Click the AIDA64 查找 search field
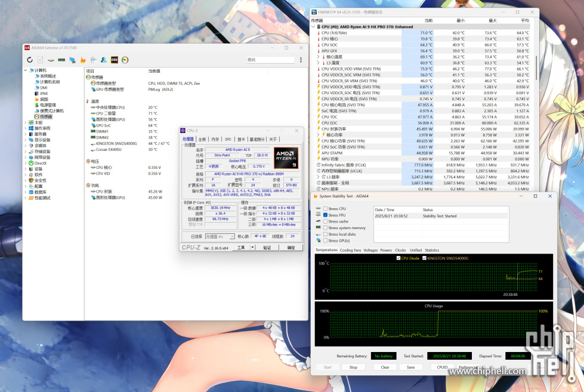Screen dimensions: 584x392 (x=270, y=60)
